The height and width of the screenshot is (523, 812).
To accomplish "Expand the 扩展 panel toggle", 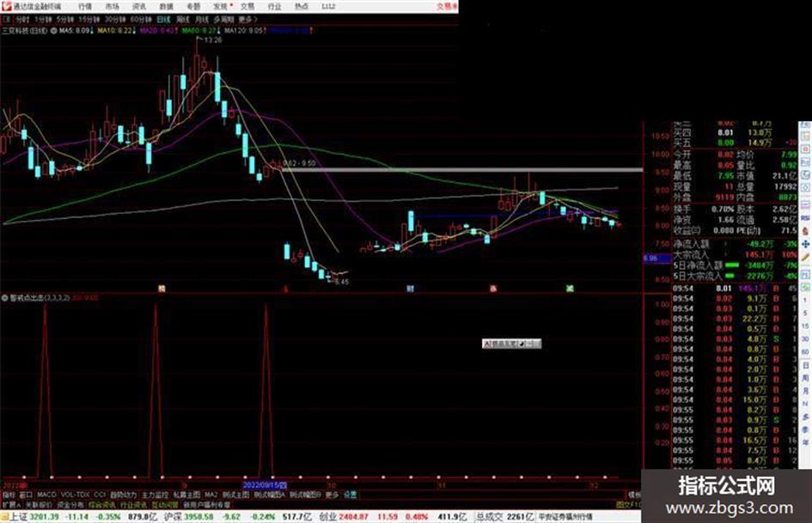I will click(x=11, y=504).
